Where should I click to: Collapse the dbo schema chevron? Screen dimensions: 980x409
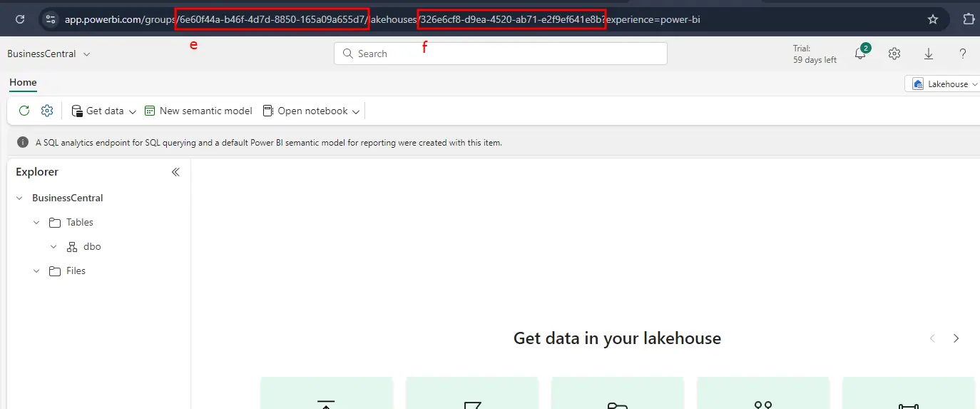[53, 247]
